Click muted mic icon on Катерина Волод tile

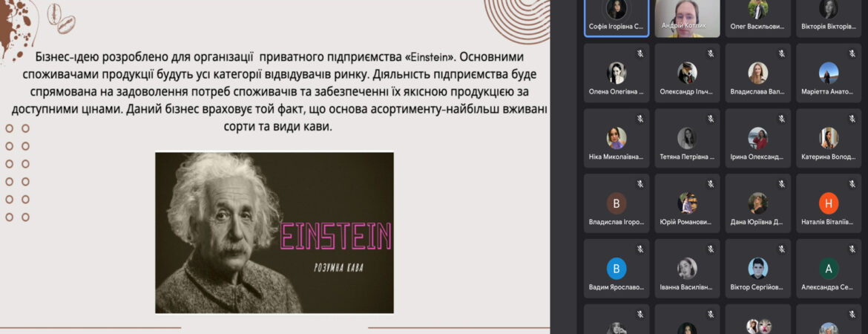click(x=852, y=119)
